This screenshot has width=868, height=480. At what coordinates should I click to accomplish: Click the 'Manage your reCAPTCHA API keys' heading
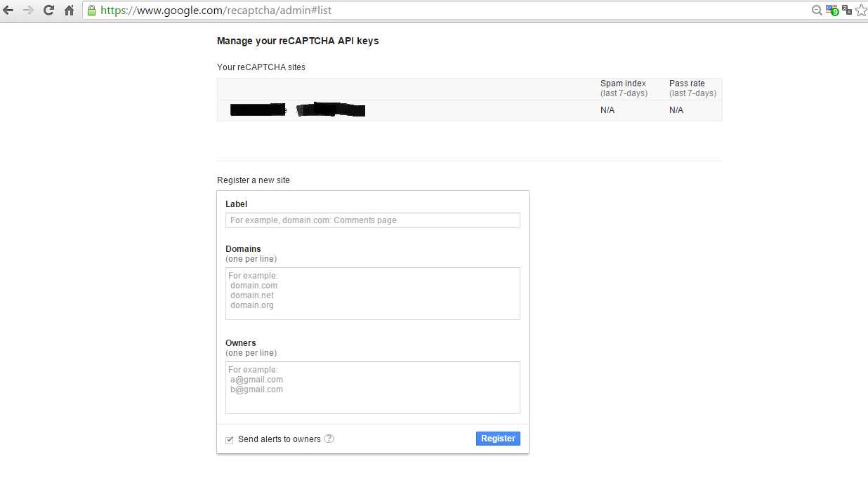pyautogui.click(x=298, y=41)
